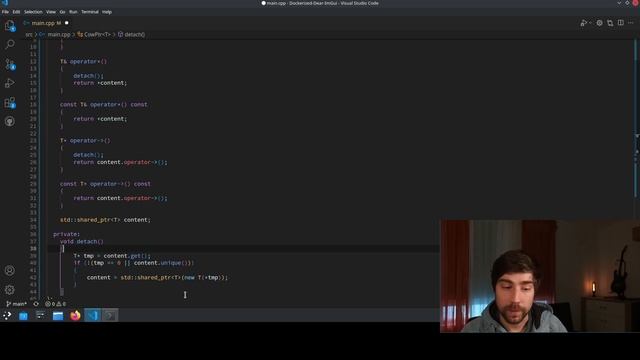Open the blue Discover icon in taskbar
The image size is (640, 360).
23,316
